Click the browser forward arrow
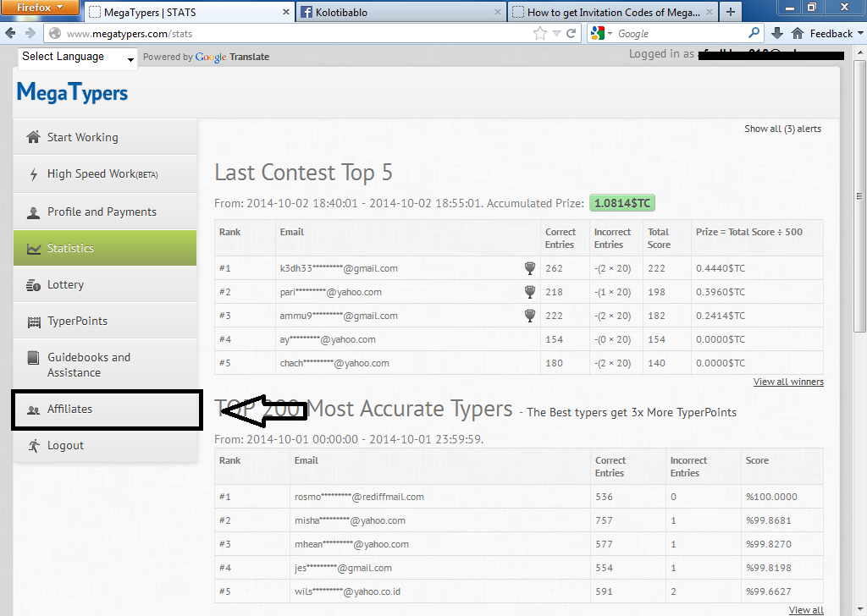This screenshot has height=616, width=867. 30,34
